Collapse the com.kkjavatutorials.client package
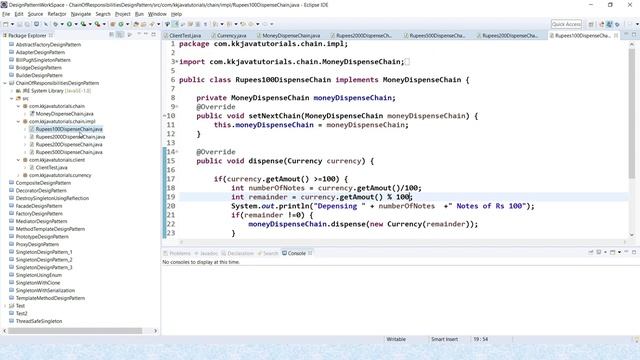Screen dimensions: 640x360 coord(18,160)
